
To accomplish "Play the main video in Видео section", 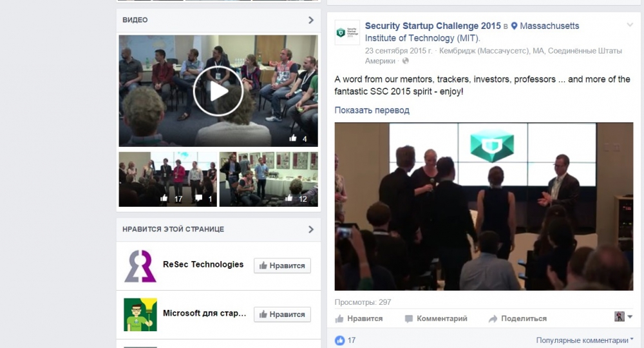I will tap(218, 91).
